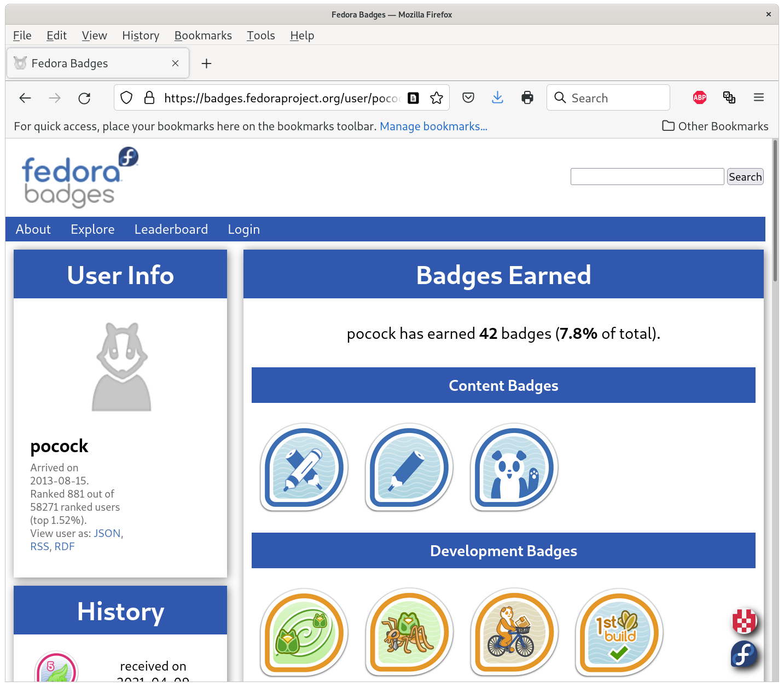Click the green spiral development badge
The width and height of the screenshot is (784, 687).
(304, 633)
